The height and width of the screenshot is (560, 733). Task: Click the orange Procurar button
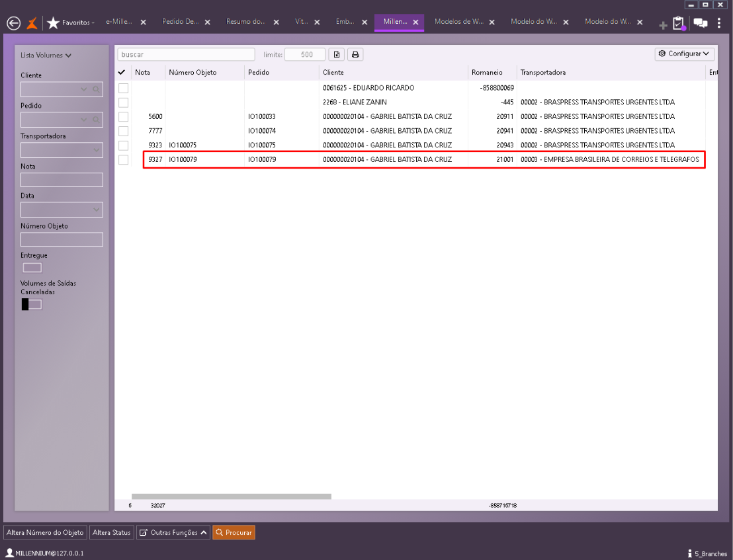click(x=234, y=532)
